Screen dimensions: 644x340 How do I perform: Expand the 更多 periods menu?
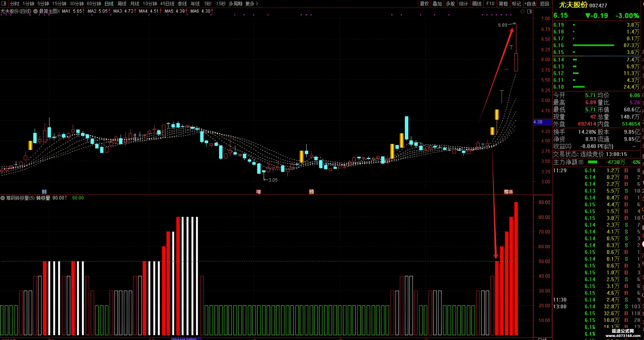click(x=252, y=4)
